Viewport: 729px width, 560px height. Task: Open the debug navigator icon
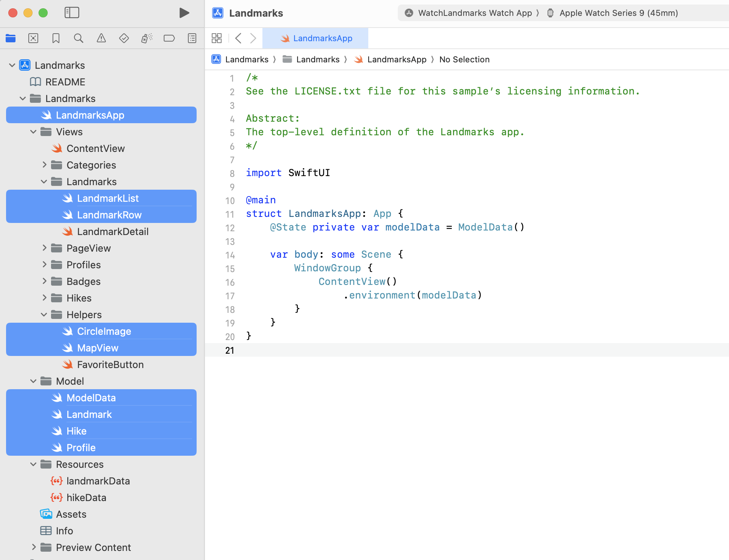point(147,38)
